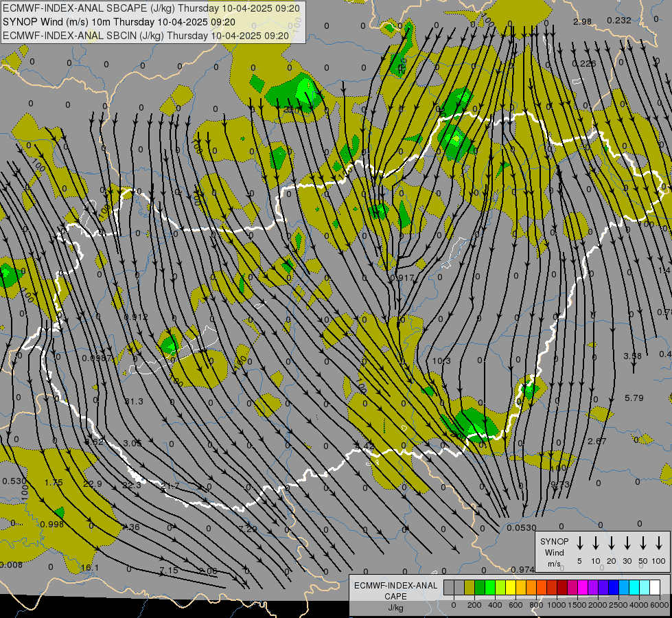This screenshot has width=672, height=618.
Task: Click the map value 0.917
Action: [x=402, y=278]
